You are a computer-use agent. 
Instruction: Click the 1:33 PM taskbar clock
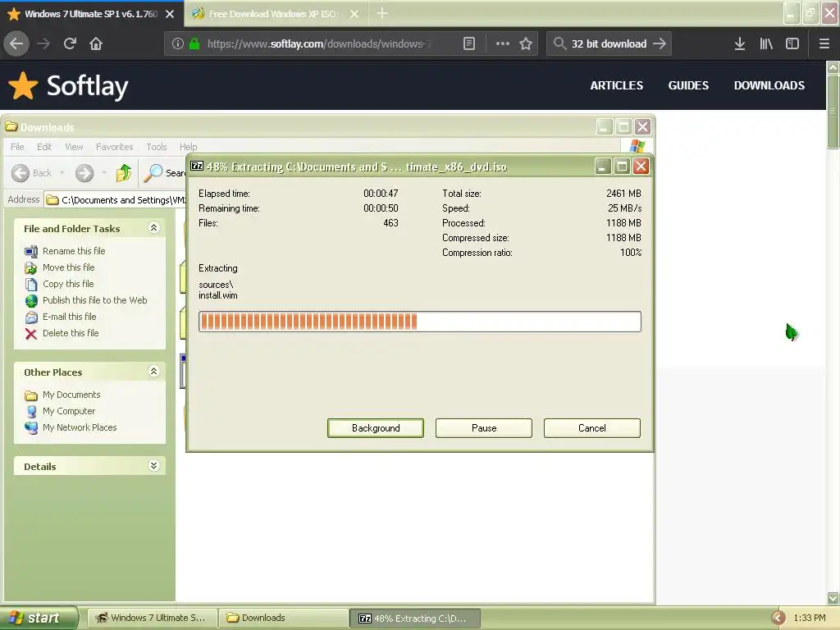point(810,618)
